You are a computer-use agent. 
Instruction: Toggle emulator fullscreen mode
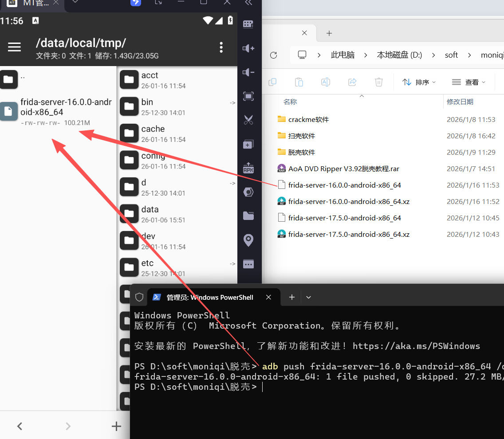[248, 96]
